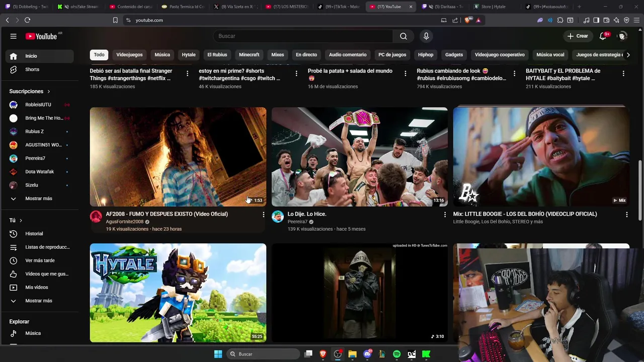Click the YouTube logo
644x362 pixels.
point(42,36)
